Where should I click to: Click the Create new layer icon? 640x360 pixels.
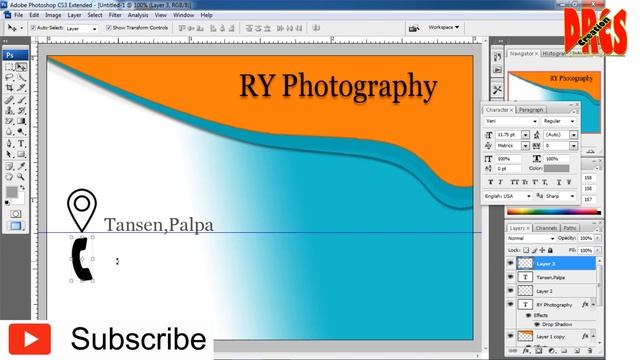(x=577, y=351)
